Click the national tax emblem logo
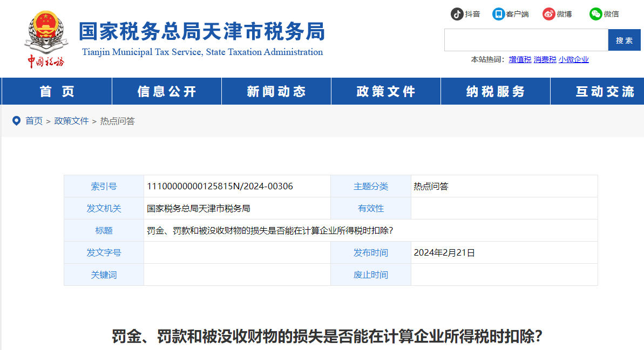The height and width of the screenshot is (350, 644). (x=46, y=39)
